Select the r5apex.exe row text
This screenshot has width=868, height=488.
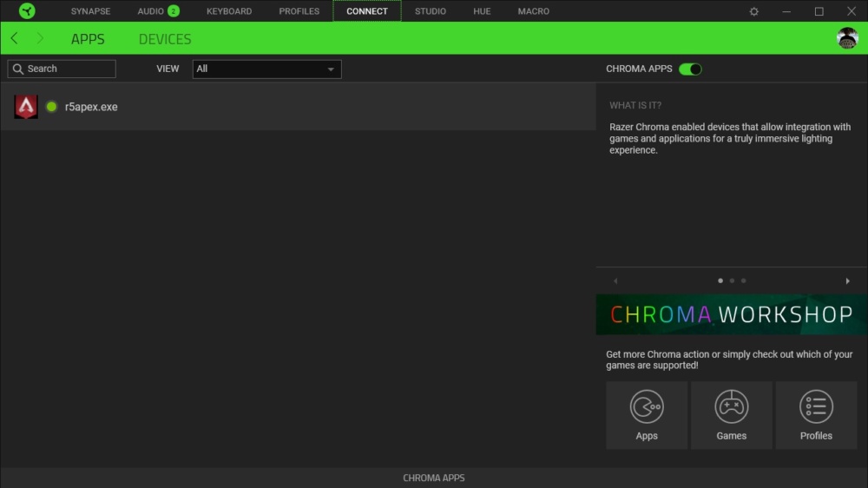point(91,106)
